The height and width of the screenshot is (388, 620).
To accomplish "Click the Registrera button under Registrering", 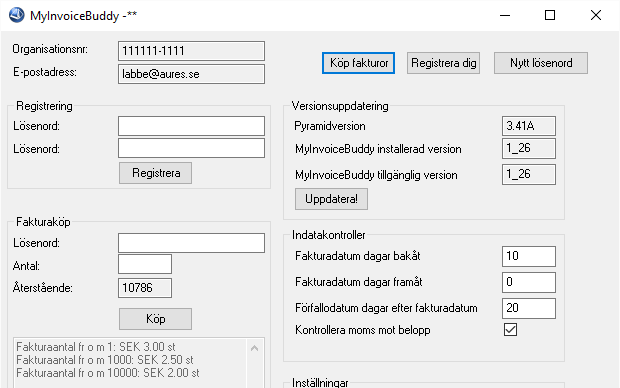I will point(155,173).
